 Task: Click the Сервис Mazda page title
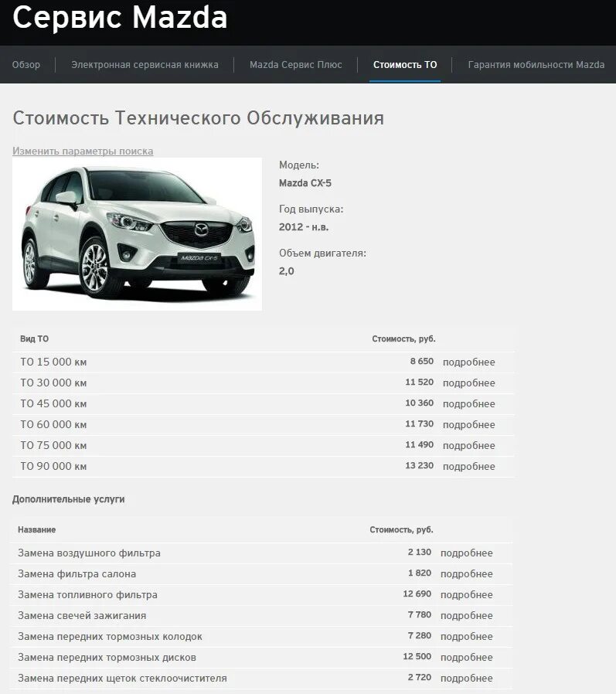pyautogui.click(x=120, y=17)
